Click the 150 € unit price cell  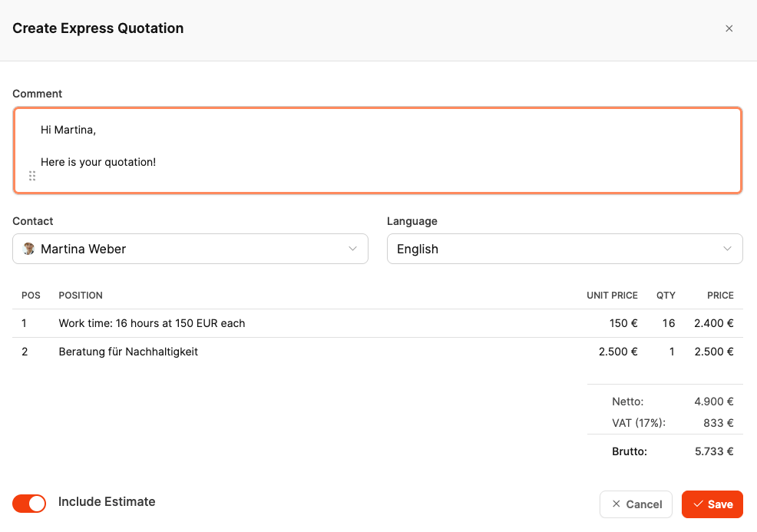pos(623,323)
